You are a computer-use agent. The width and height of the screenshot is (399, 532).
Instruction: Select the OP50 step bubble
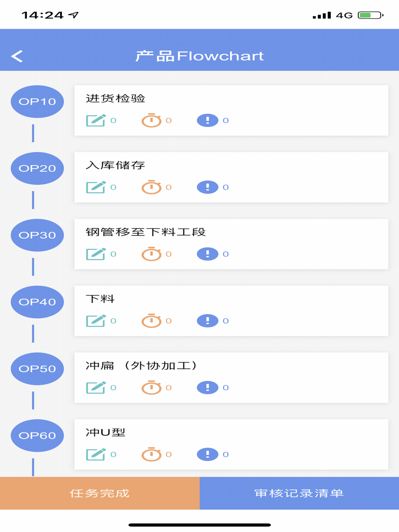37,369
